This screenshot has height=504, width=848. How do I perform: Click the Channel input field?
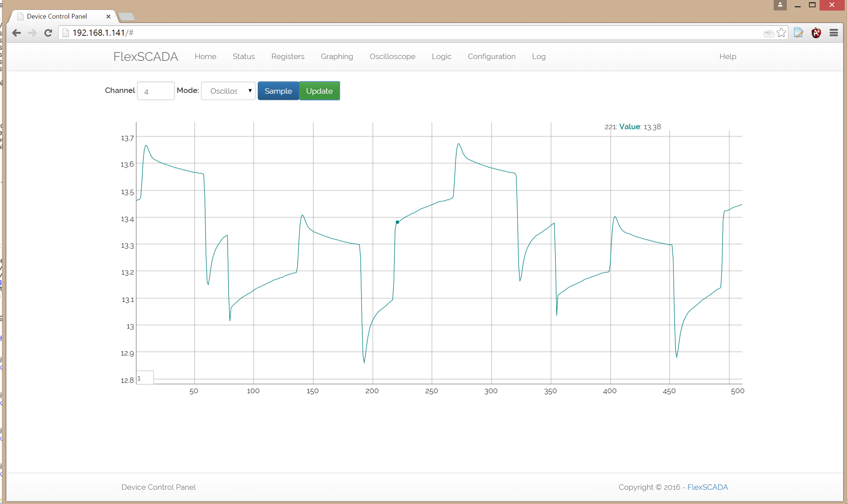tap(156, 91)
